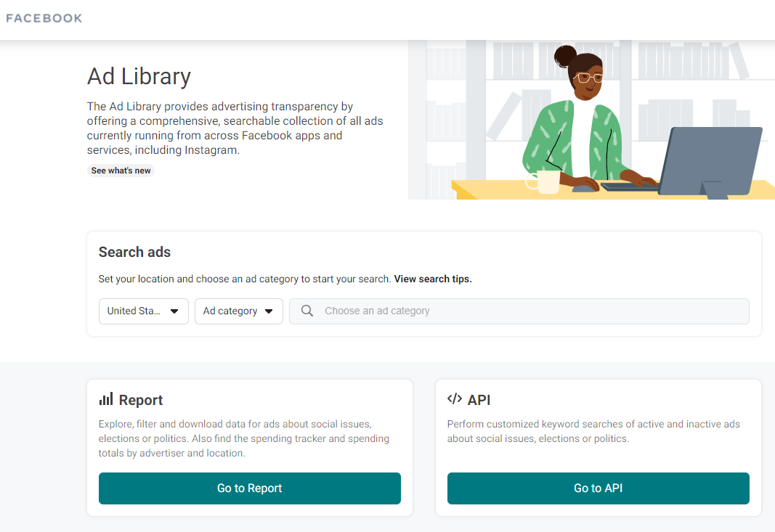Click the 'See what's new' button
This screenshot has height=532, width=775.
[x=121, y=171]
